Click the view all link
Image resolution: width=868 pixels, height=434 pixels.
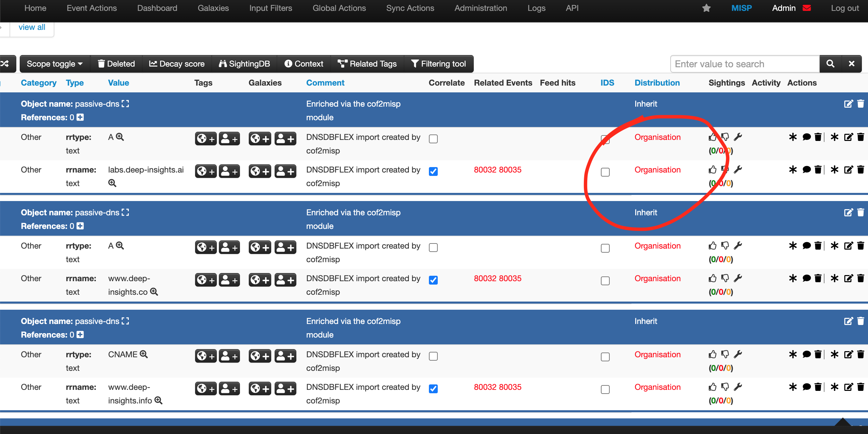tap(32, 27)
